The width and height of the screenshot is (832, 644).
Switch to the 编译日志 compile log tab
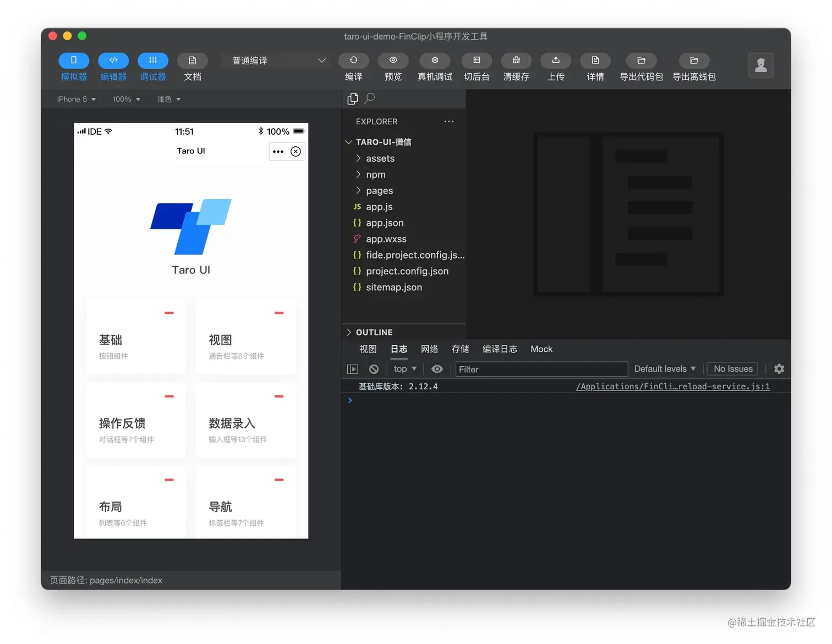coord(500,349)
